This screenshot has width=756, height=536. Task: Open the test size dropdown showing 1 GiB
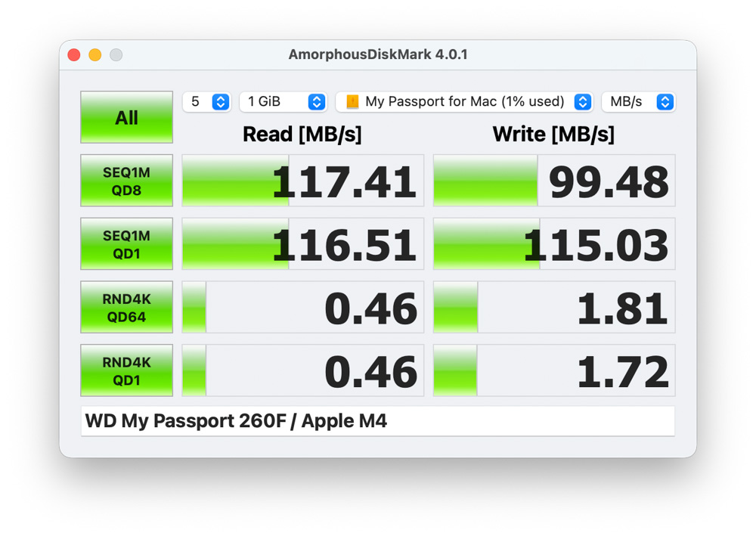click(x=283, y=102)
